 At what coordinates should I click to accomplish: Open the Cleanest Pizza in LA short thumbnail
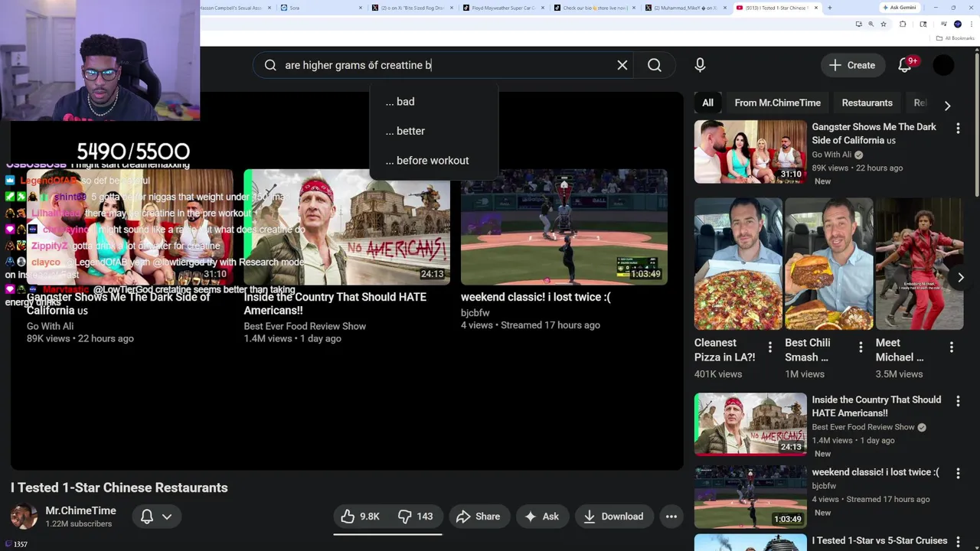pyautogui.click(x=738, y=264)
